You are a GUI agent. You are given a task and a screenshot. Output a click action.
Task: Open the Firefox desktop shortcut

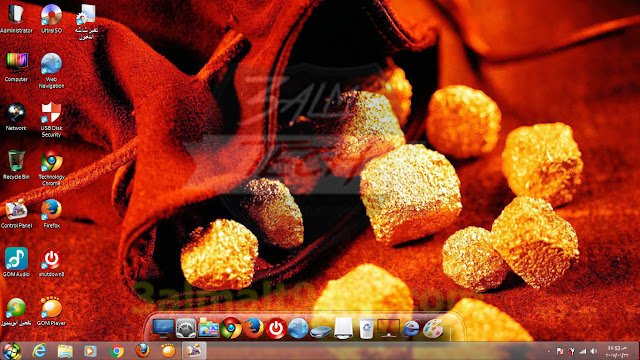(51, 213)
